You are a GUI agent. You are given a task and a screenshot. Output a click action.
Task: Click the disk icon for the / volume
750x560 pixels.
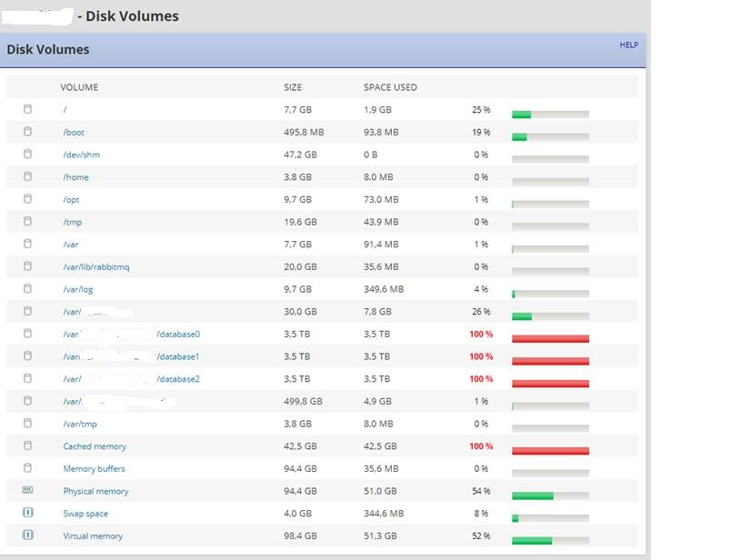(x=28, y=109)
